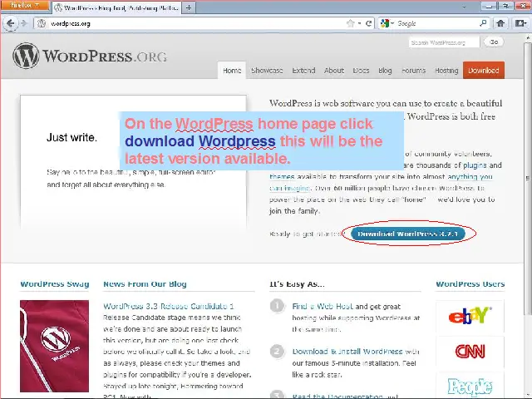Open the WordPress Users heading link

click(x=470, y=284)
